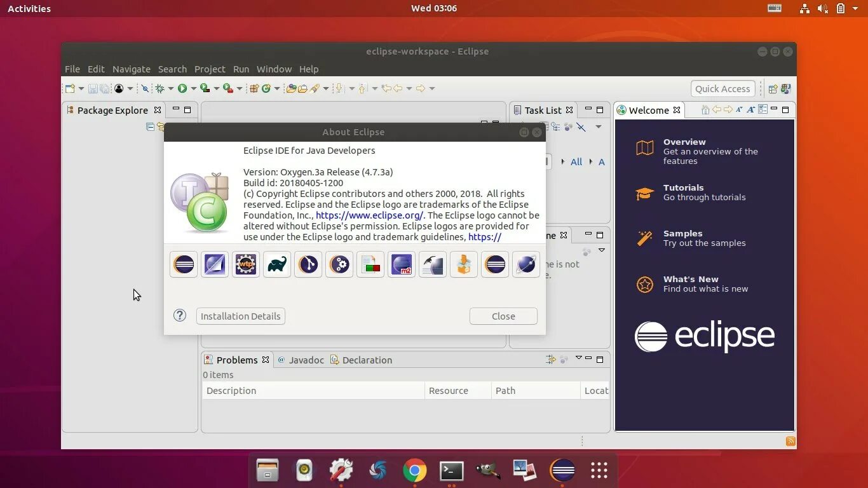Click the Gradle elephant plugin icon

[x=277, y=264]
